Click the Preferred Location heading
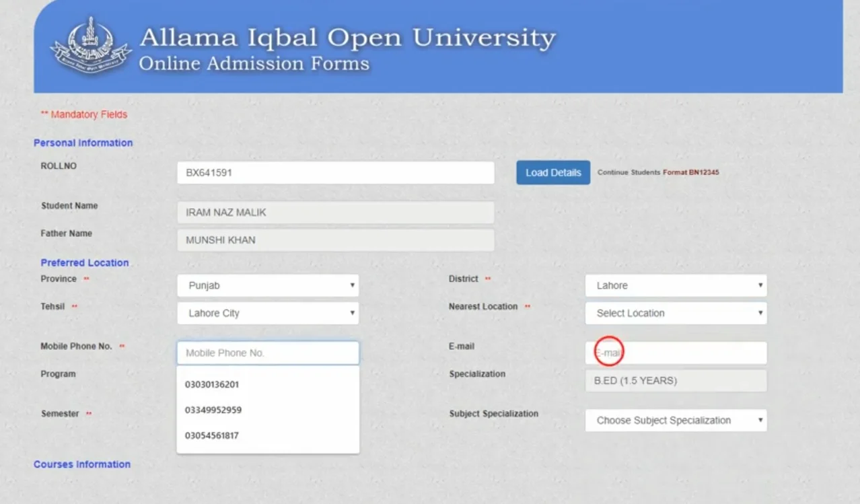Screen dimensions: 860x504 click(x=84, y=262)
